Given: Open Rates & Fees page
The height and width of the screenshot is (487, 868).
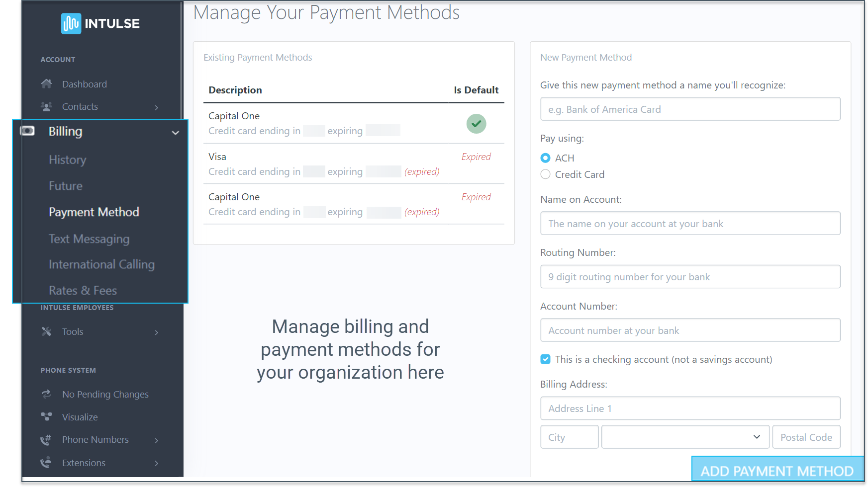Looking at the screenshot, I should click(x=83, y=290).
